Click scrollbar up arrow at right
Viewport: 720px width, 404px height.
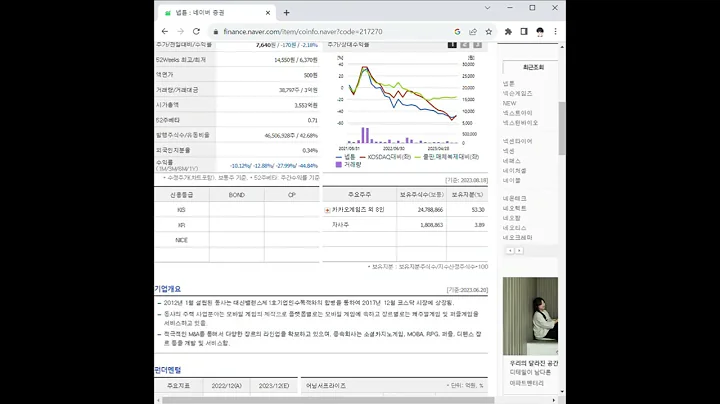562,47
